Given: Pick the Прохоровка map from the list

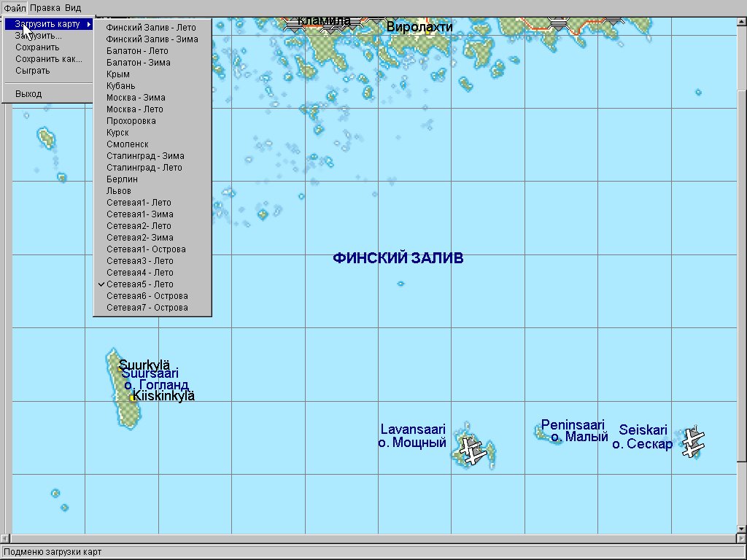Looking at the screenshot, I should [x=131, y=121].
